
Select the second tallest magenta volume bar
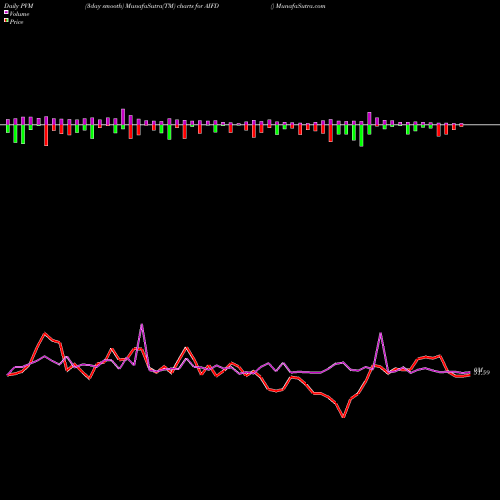[369, 118]
